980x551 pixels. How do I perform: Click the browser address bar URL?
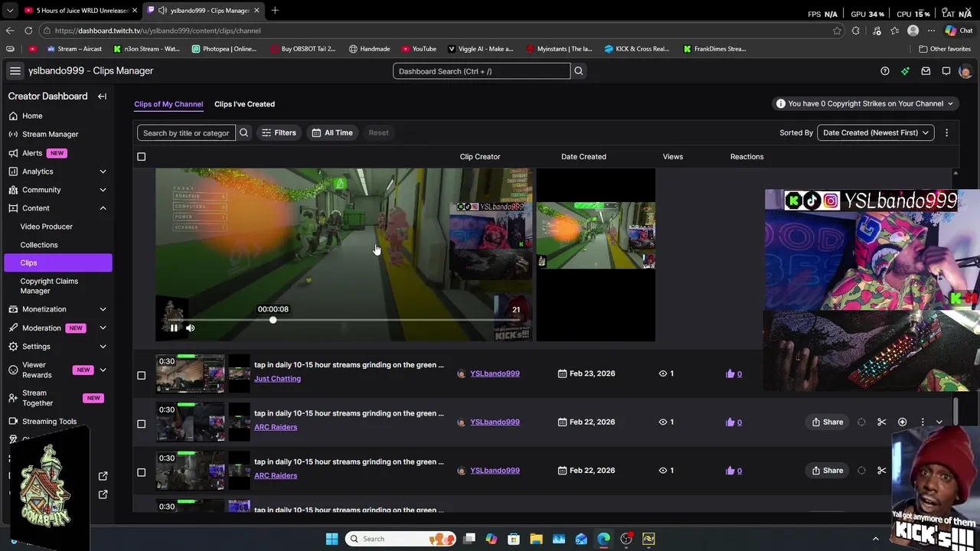pyautogui.click(x=158, y=31)
